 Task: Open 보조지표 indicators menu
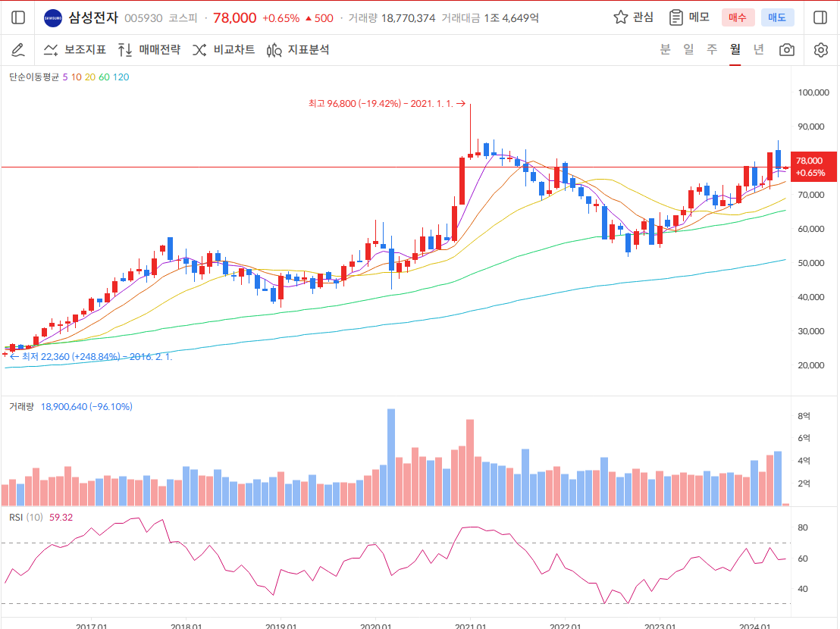click(x=74, y=50)
